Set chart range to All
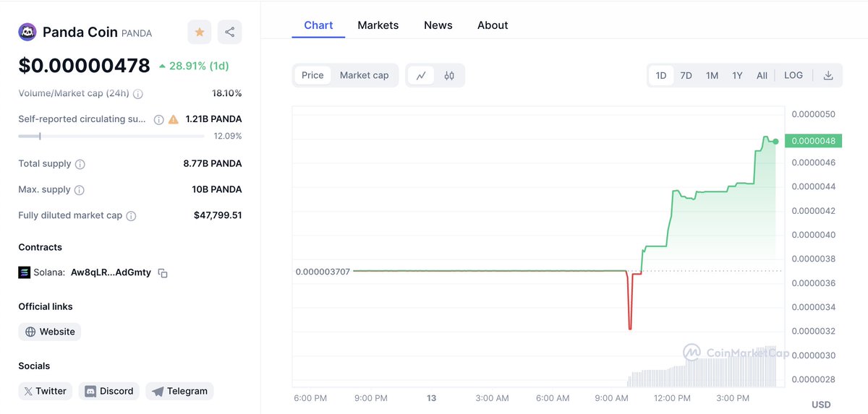The width and height of the screenshot is (868, 414). (762, 75)
